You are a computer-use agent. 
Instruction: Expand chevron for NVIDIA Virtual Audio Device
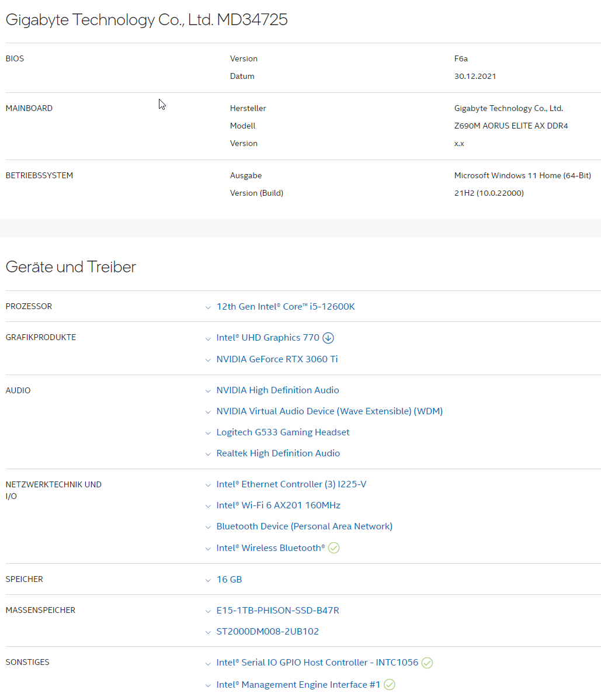tap(208, 412)
